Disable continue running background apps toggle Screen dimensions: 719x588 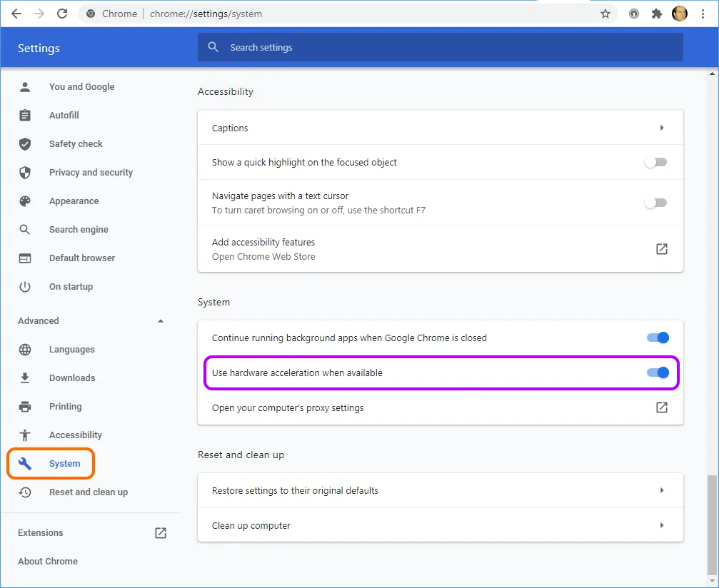click(x=658, y=338)
